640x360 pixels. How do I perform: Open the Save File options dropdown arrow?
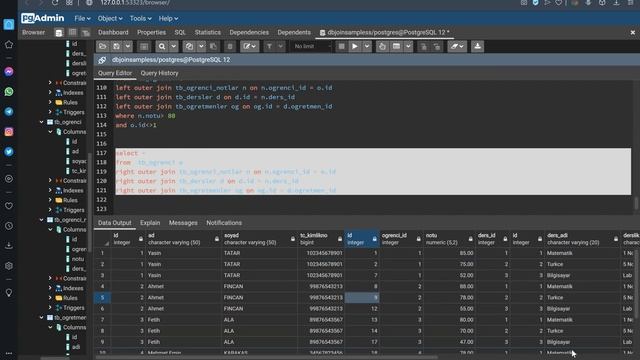tap(127, 47)
